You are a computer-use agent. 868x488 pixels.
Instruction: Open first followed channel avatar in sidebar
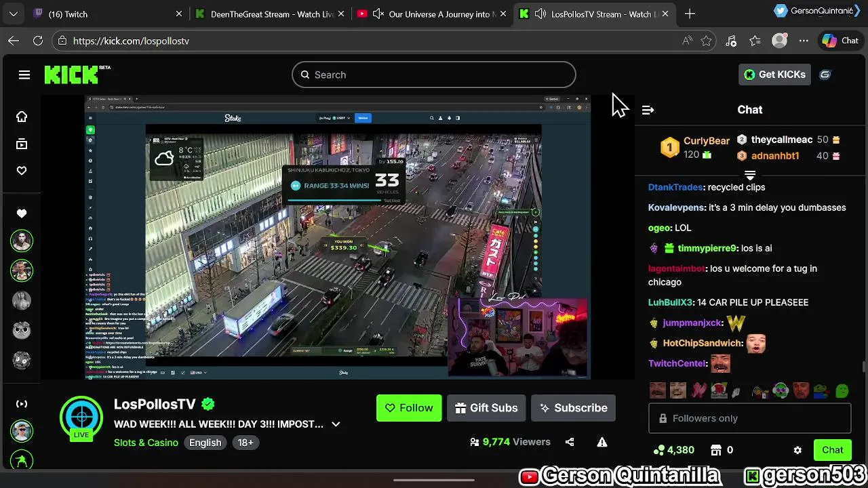pos(22,241)
